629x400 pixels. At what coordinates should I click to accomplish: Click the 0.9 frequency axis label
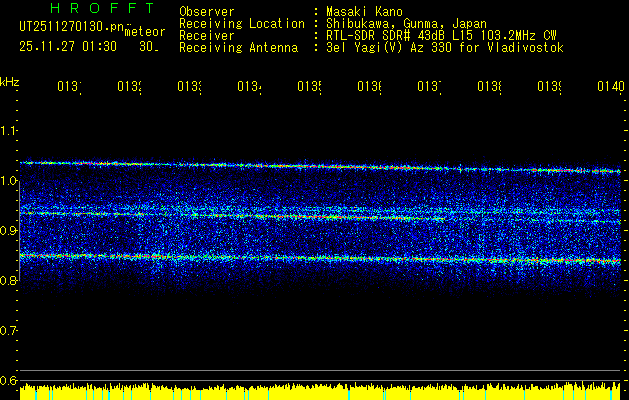coord(9,231)
